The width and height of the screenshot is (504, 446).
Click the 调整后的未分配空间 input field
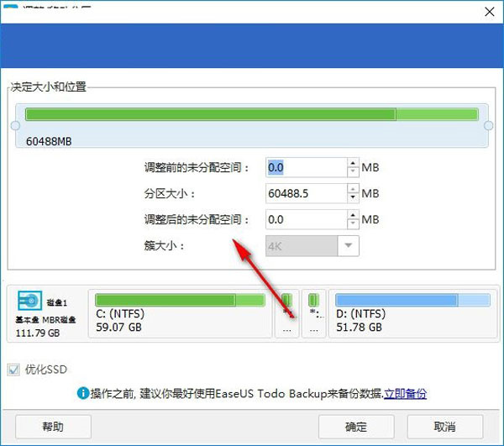pos(307,219)
